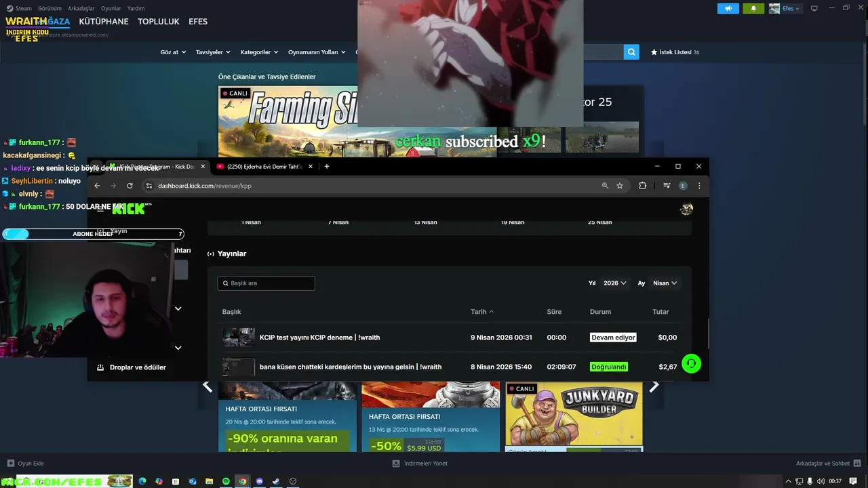Reload the Kick dashboard page

point(130,186)
